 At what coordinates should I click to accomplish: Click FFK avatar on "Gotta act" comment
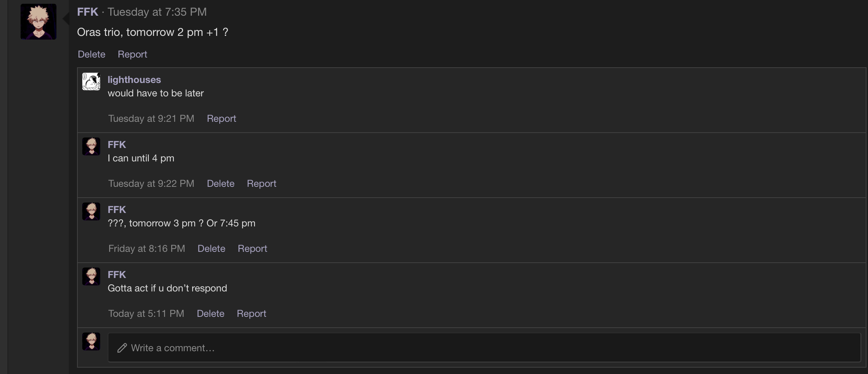(x=91, y=276)
